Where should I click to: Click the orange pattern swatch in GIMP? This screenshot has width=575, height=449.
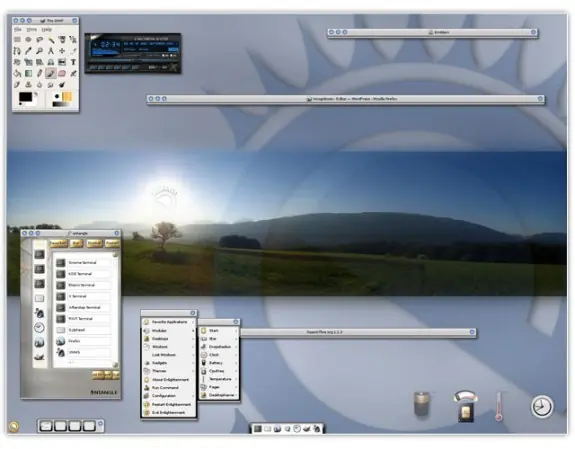[67, 96]
